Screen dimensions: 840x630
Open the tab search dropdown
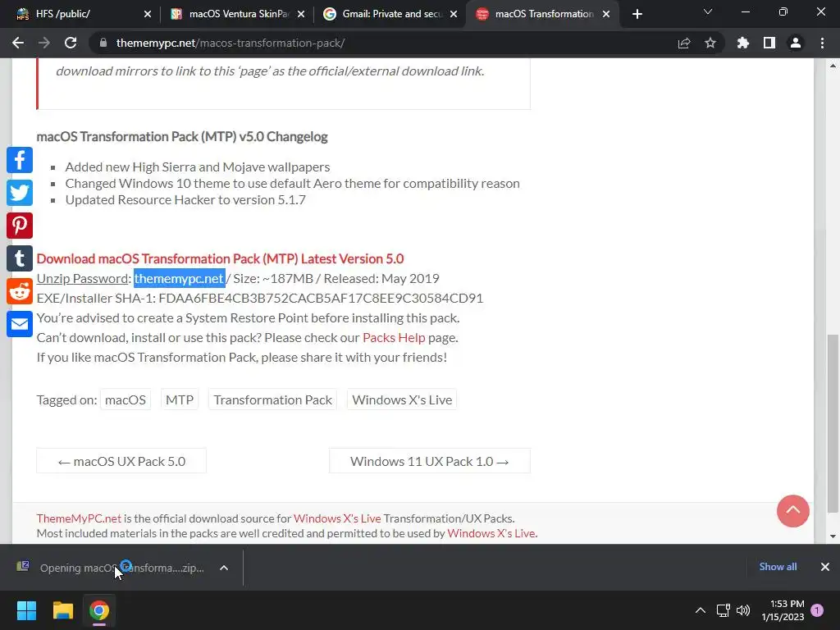point(708,11)
